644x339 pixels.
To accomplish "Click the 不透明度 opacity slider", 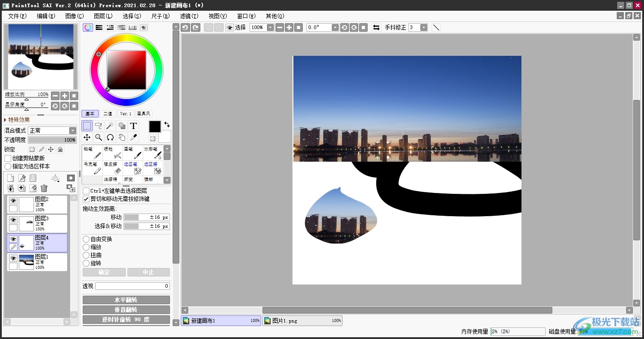I will [x=52, y=140].
